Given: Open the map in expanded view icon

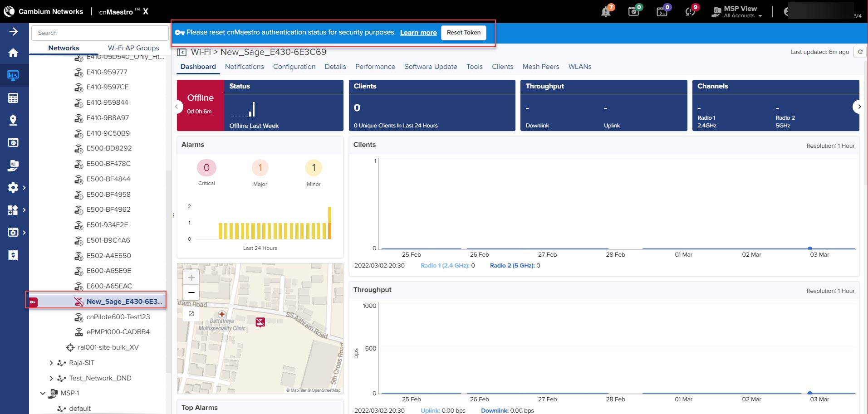Looking at the screenshot, I should pyautogui.click(x=191, y=314).
